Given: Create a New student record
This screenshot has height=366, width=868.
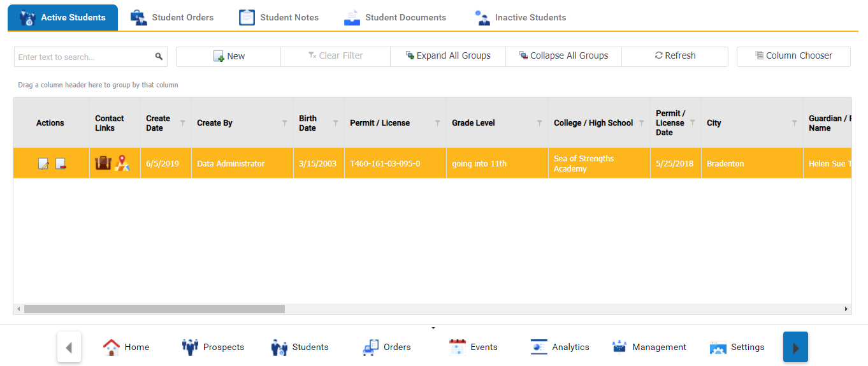Looking at the screenshot, I should tap(228, 56).
